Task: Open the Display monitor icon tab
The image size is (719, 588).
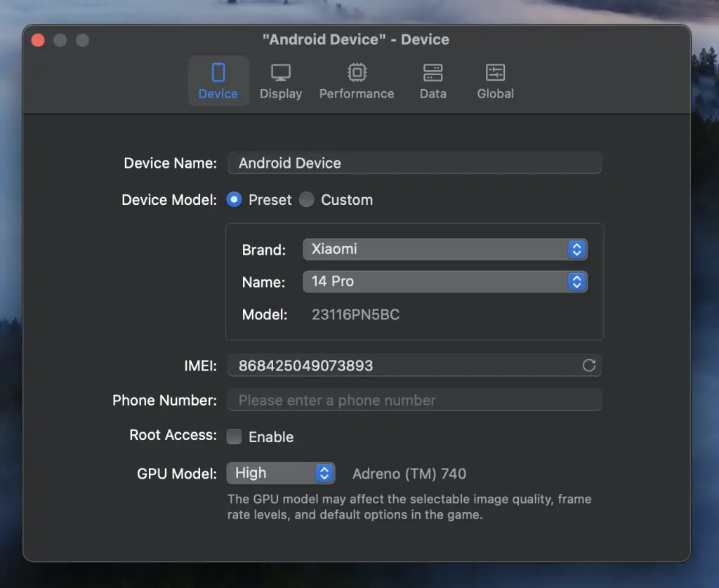Action: 281,72
